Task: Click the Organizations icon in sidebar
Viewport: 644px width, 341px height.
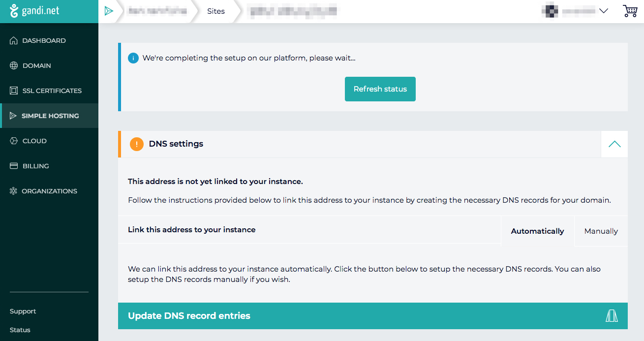Action: (13, 191)
